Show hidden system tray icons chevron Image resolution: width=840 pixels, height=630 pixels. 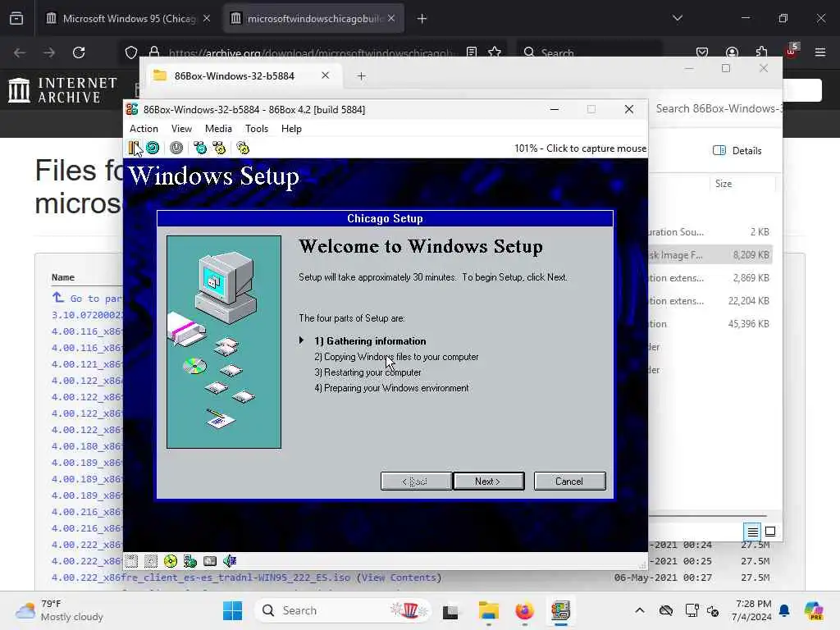pyautogui.click(x=640, y=610)
